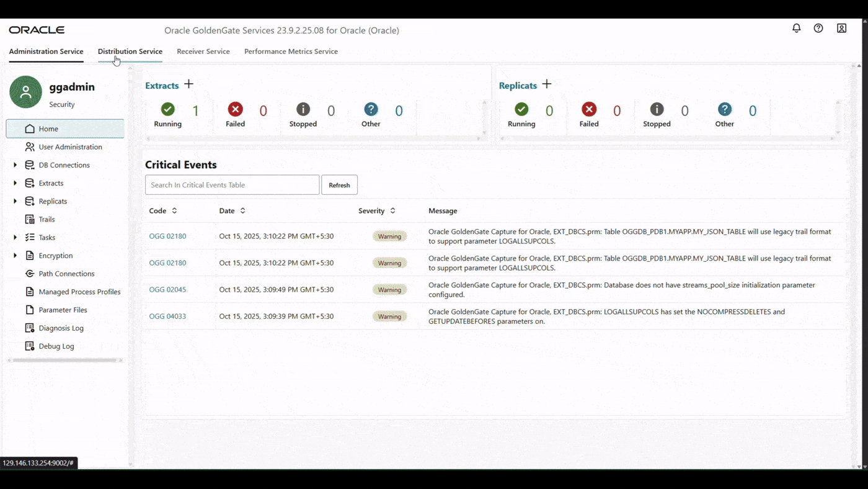Click the Debug Log icon

[x=30, y=346]
